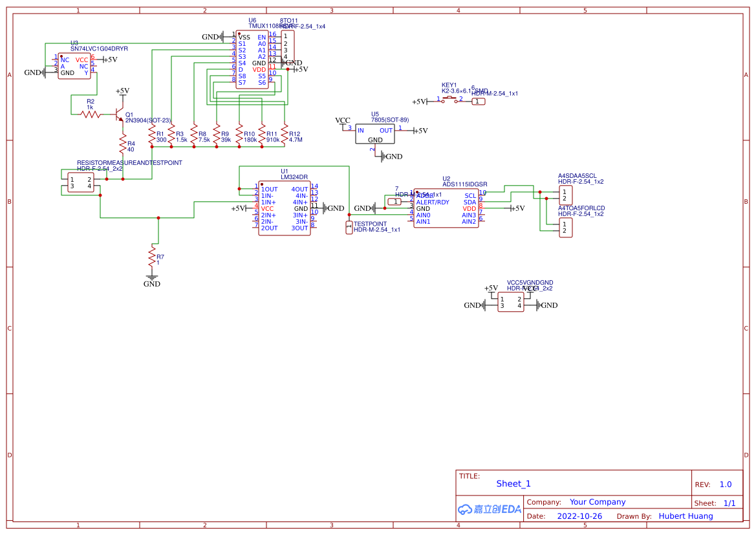Select the RESISTORMEASUREANDTESTPOINT 2x2 header
Viewport: 756px width, 535px height.
81,180
